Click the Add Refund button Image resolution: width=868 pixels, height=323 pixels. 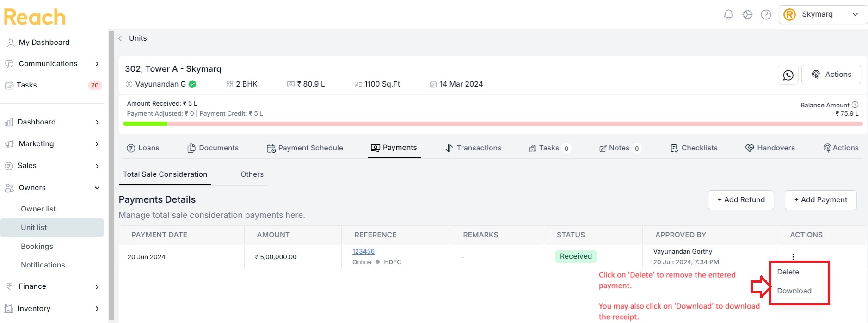click(x=741, y=200)
